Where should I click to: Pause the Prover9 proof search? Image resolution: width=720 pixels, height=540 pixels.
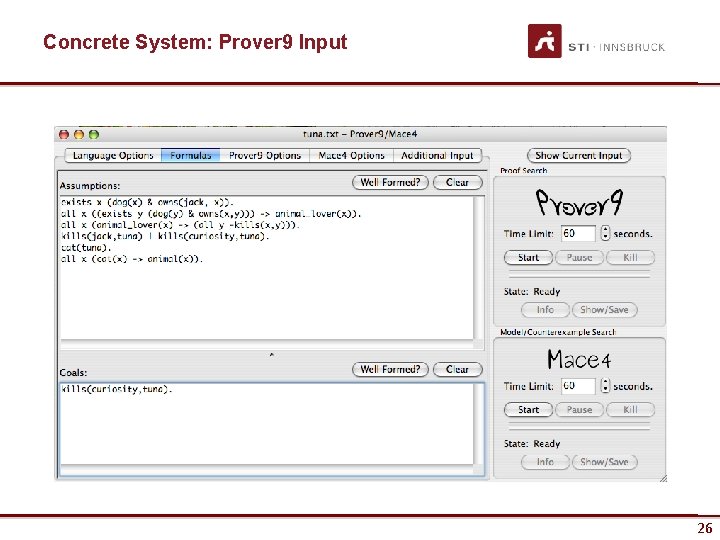coord(579,258)
